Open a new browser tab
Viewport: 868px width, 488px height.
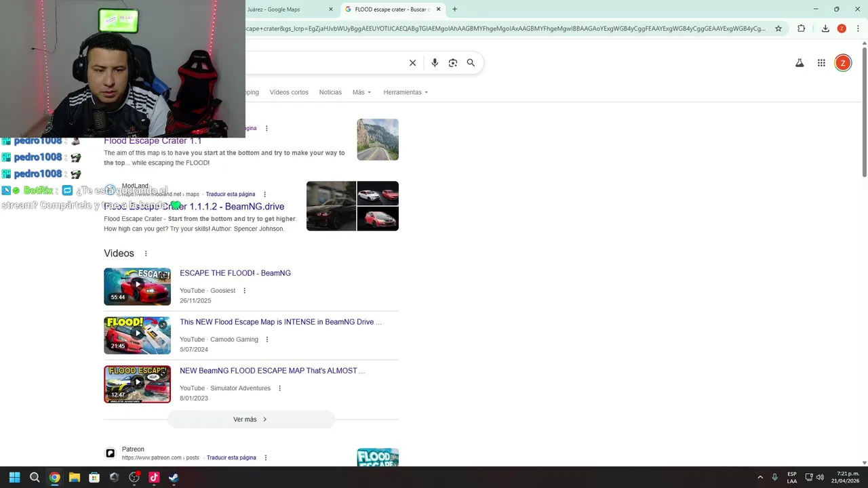click(x=454, y=9)
